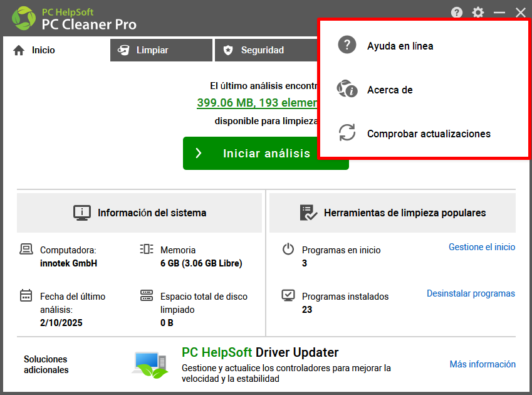The height and width of the screenshot is (395, 532).
Task: Click the monitor info icon beside Información del sistema
Action: pos(81,213)
